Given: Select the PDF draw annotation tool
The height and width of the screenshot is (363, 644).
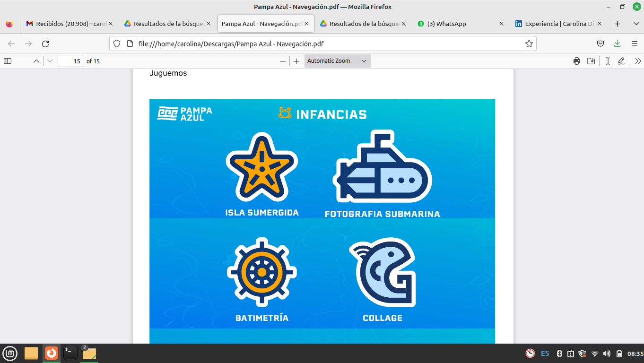Looking at the screenshot, I should [621, 61].
